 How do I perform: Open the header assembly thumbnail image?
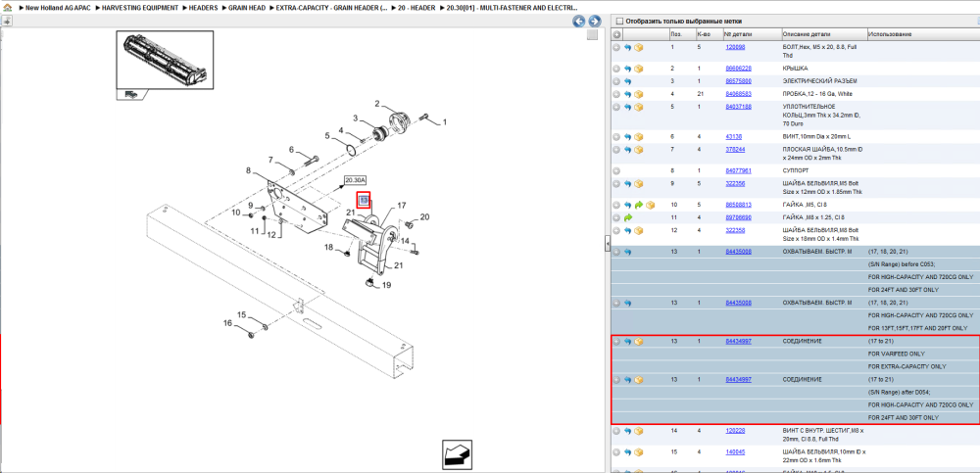pyautogui.click(x=165, y=60)
